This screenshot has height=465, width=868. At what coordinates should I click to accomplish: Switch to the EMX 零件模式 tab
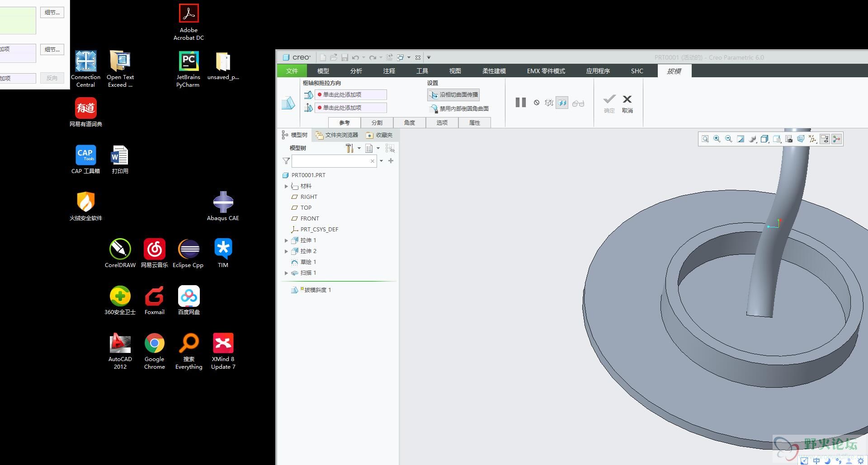click(x=546, y=71)
